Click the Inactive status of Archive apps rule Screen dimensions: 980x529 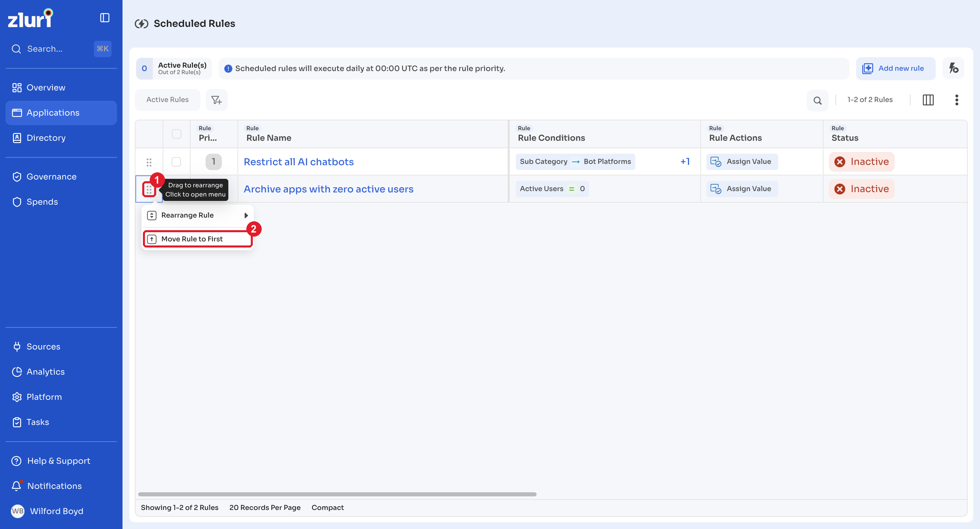(x=861, y=189)
